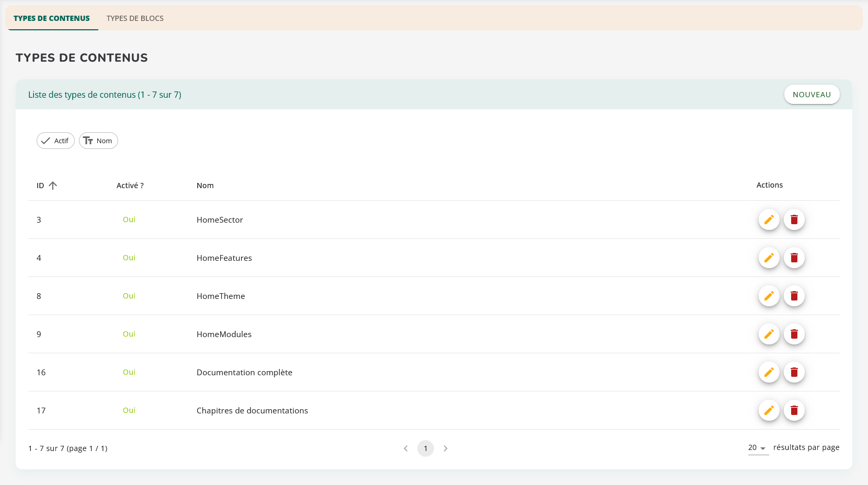Select page 1 in pagination
Image resolution: width=868 pixels, height=485 pixels.
(426, 448)
